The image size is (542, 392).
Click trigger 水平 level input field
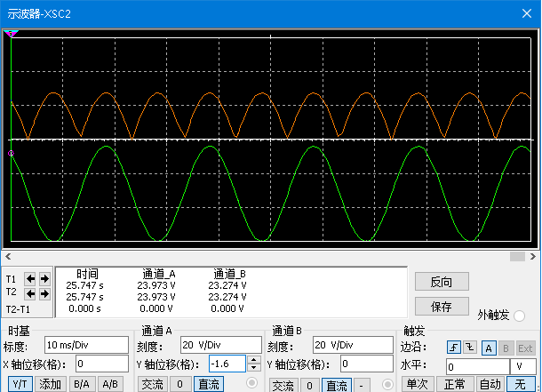tap(478, 367)
